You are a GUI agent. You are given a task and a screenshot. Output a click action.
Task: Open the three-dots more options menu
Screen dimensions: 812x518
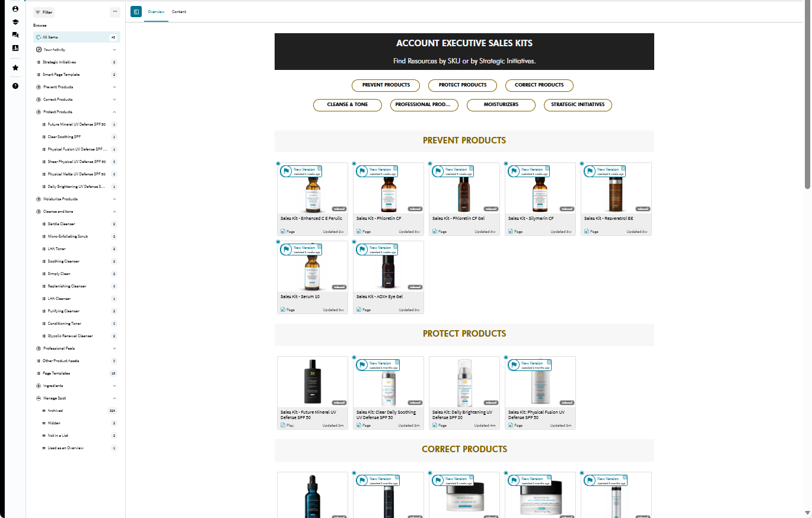pyautogui.click(x=114, y=12)
